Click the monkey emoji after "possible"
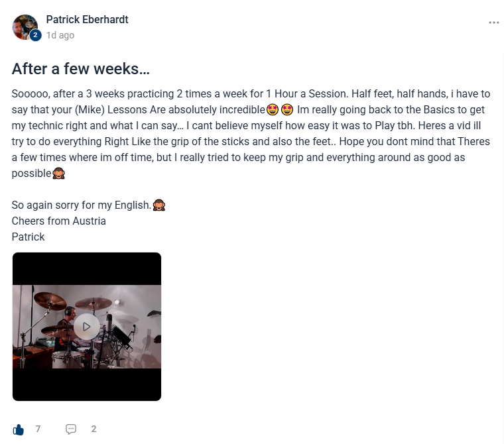 58,174
